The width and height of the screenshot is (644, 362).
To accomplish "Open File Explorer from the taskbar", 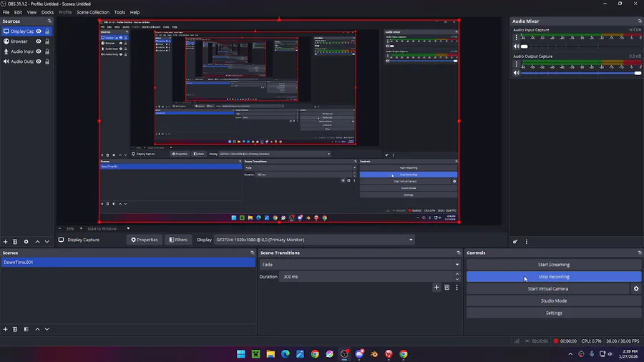I will pyautogui.click(x=270, y=354).
